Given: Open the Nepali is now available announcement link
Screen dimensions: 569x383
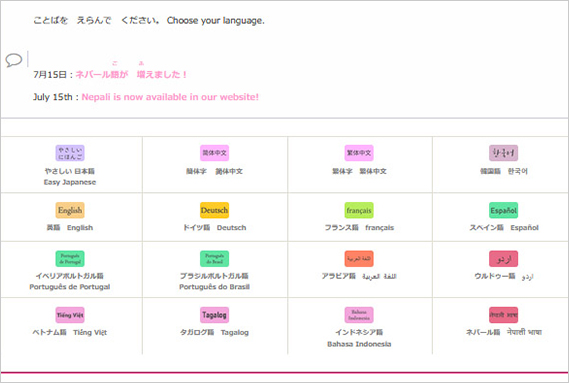Looking at the screenshot, I should point(170,97).
